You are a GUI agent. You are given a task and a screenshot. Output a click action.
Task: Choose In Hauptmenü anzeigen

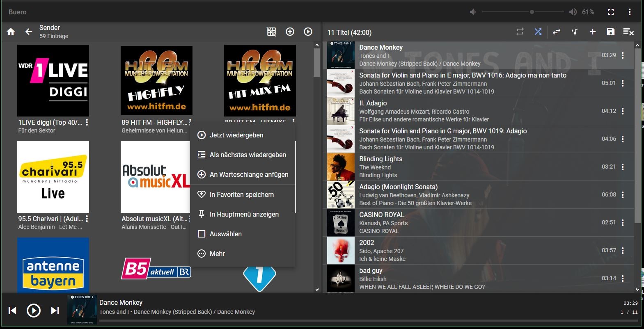click(x=243, y=214)
